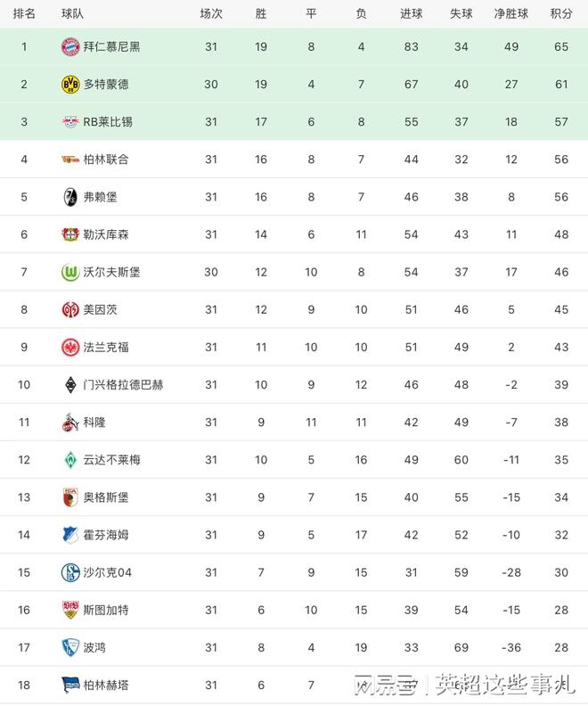Click the Bayer Leverkusen crest icon
This screenshot has height=706, width=588.
70,234
